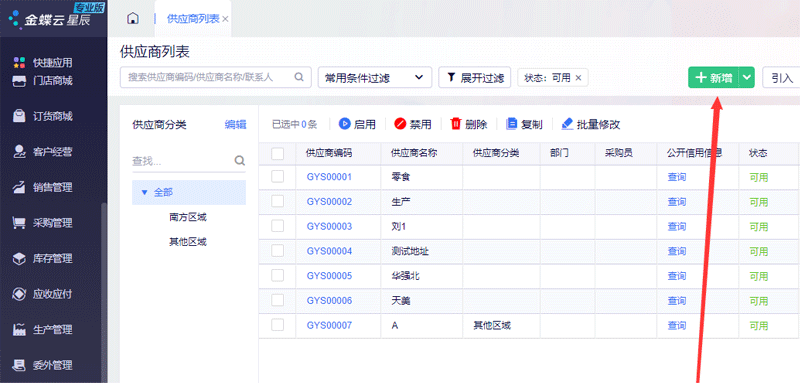
Task: Check the row GYS00004 checkbox
Action: [278, 251]
